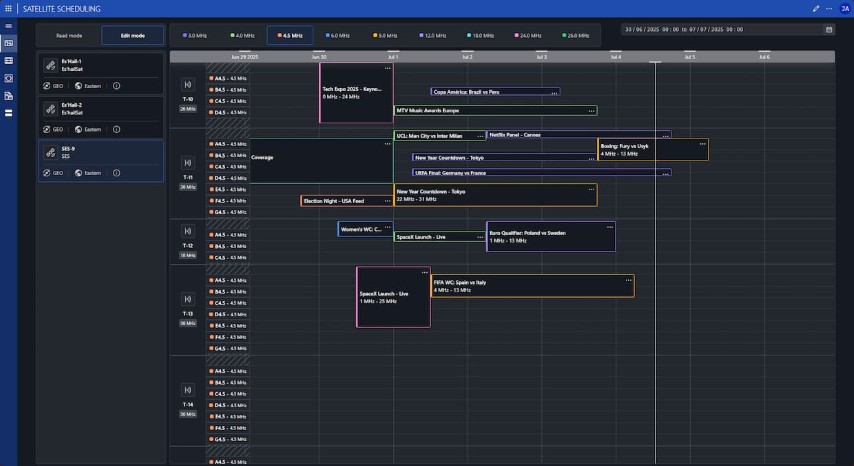This screenshot has width=854, height=466.
Task: Switch to Edit mode
Action: 132,36
